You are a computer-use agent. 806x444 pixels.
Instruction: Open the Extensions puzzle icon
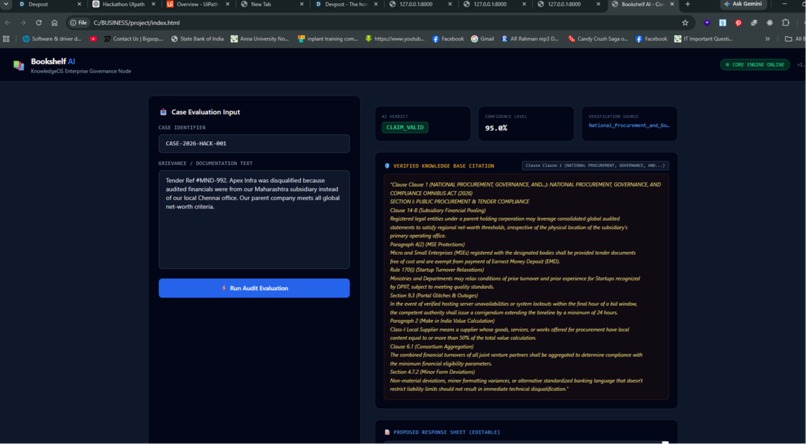pos(785,23)
